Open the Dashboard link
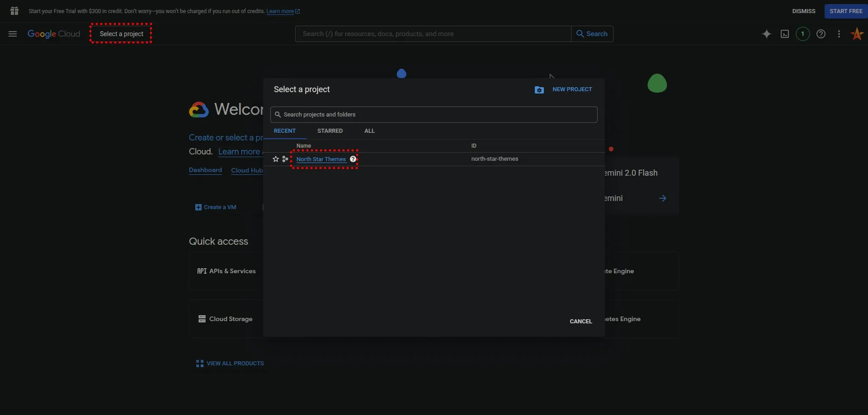868x415 pixels. click(x=205, y=170)
